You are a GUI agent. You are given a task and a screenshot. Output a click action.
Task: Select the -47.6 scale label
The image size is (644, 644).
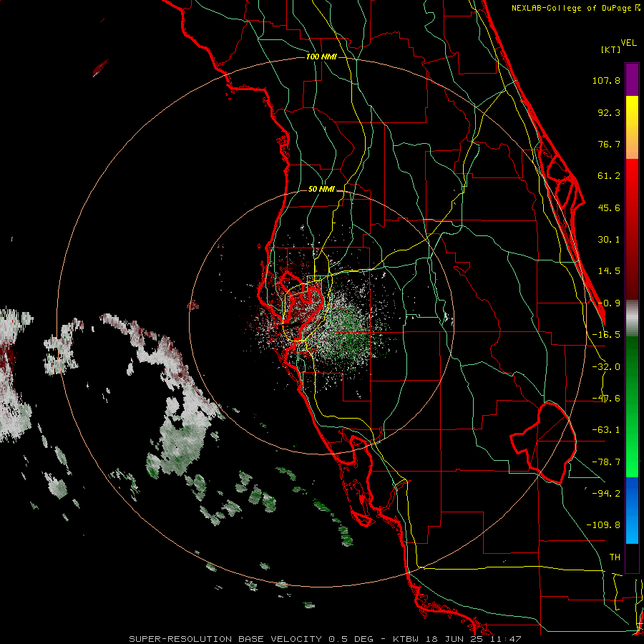(x=606, y=399)
